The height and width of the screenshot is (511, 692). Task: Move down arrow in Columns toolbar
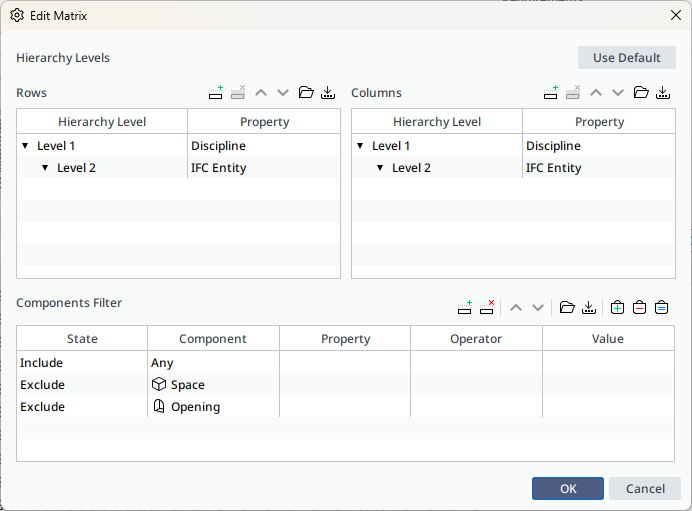click(x=618, y=93)
